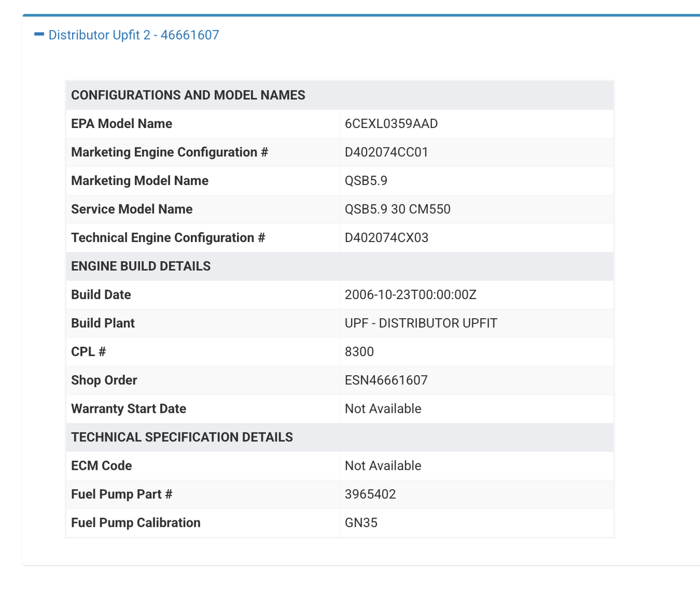The height and width of the screenshot is (596, 700).
Task: Select the EPA model value 6CEXL0359AAD
Action: coord(391,124)
